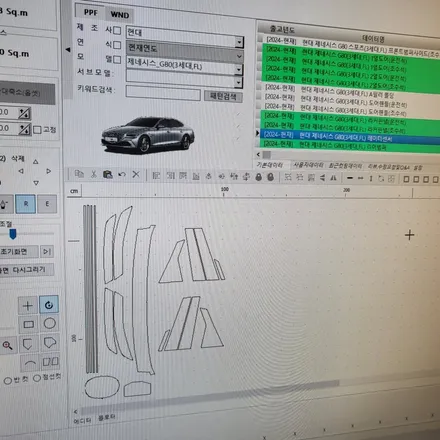Screen dimensions: 440x440
Task: Click the pen tool left of R
Action: (x=5, y=204)
